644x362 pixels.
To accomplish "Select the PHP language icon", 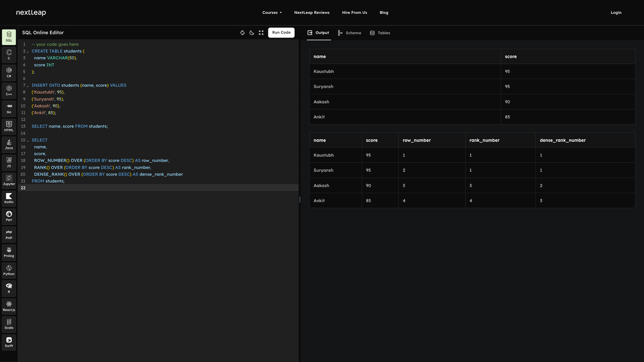I will coord(9,234).
